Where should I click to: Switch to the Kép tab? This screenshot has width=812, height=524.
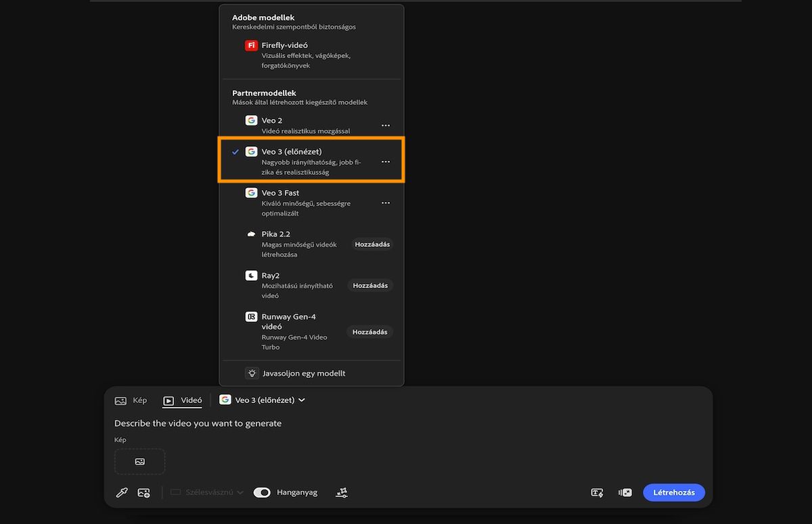pos(131,400)
